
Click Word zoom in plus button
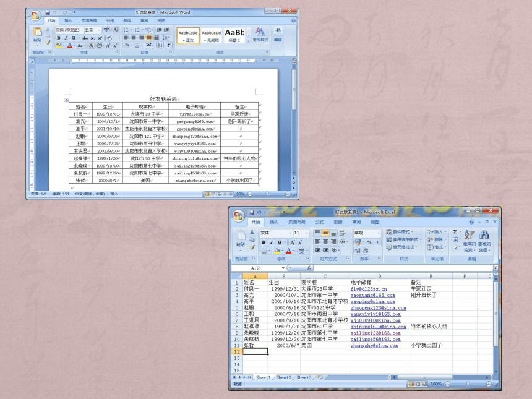pos(288,194)
